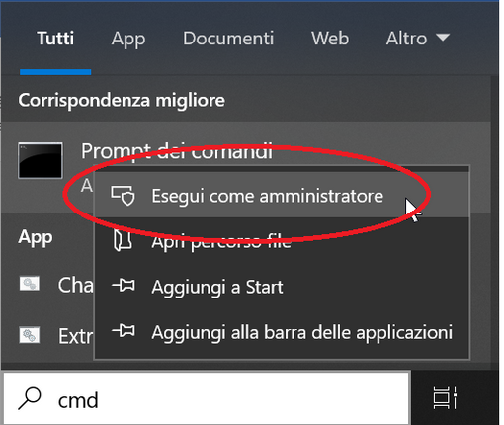
Task: Choose Apri percorso file menu entry
Action: coord(282,240)
